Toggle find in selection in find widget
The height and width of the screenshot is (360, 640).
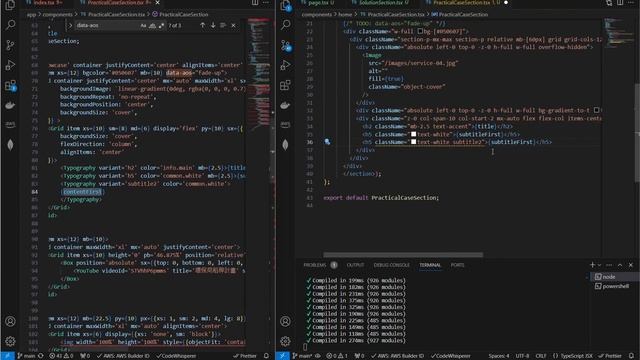pos(223,25)
